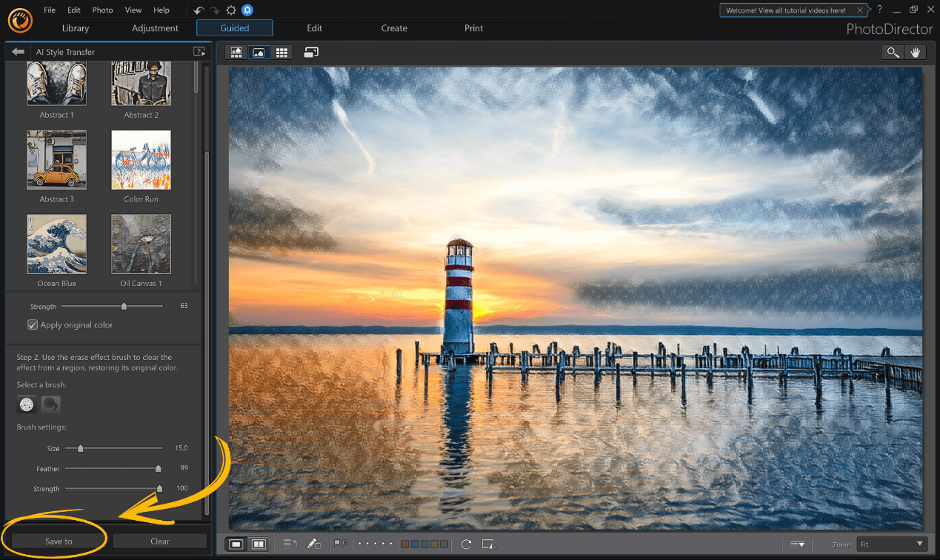The image size is (940, 560).
Task: Select the Ocean Blue style thumbnail
Action: click(56, 244)
